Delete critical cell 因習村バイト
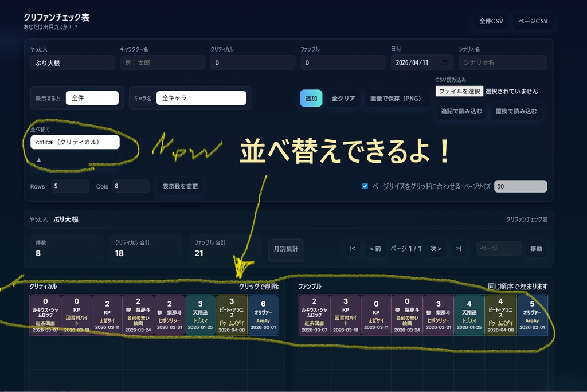 point(76,315)
